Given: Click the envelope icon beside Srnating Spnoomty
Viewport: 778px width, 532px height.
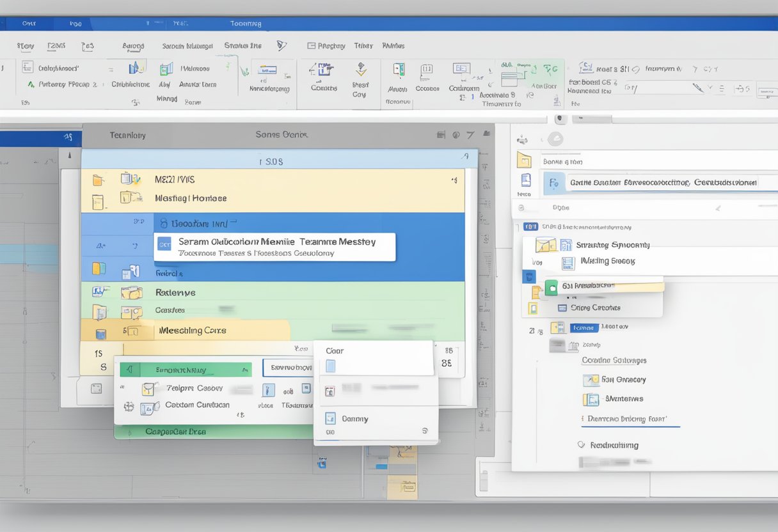Looking at the screenshot, I should pyautogui.click(x=546, y=245).
